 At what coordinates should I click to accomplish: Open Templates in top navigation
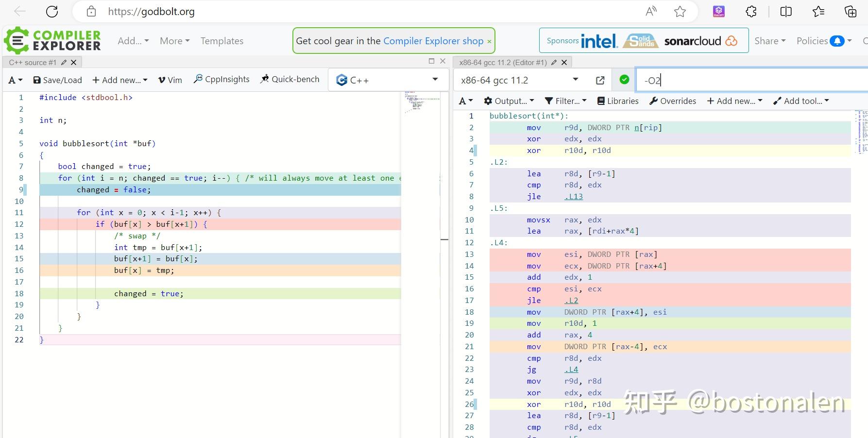tap(222, 41)
